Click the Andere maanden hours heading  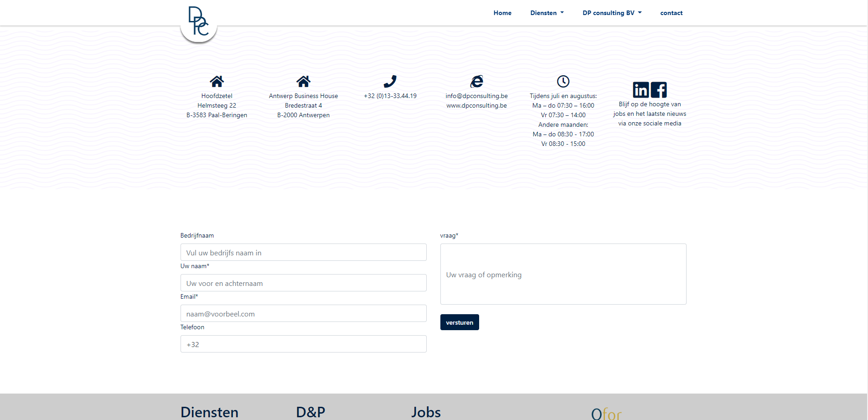[x=563, y=124]
